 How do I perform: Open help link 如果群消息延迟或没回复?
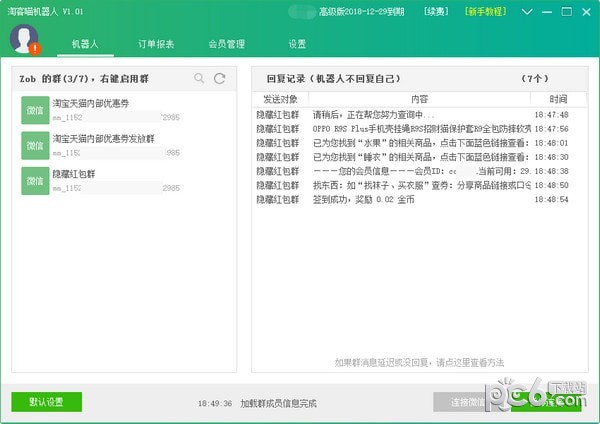419,362
